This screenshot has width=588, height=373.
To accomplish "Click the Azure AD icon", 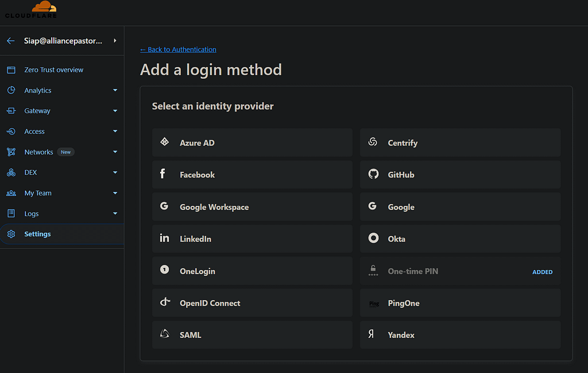I will (x=164, y=142).
